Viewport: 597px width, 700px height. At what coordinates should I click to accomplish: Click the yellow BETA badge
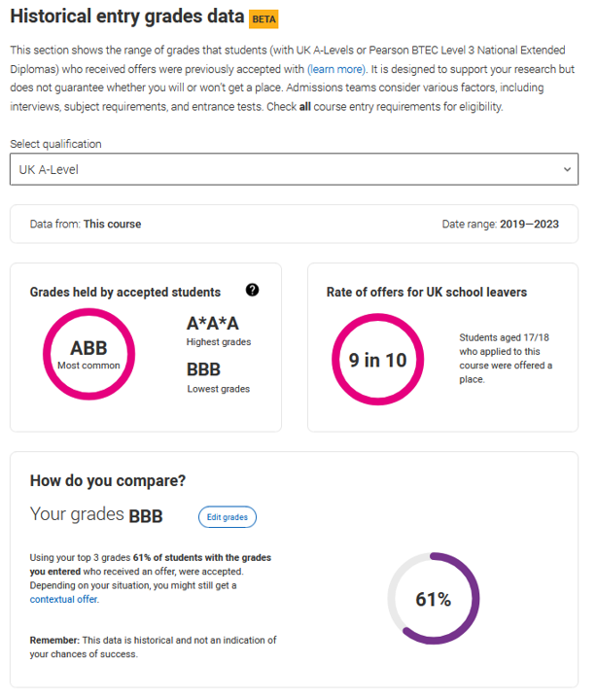(264, 19)
